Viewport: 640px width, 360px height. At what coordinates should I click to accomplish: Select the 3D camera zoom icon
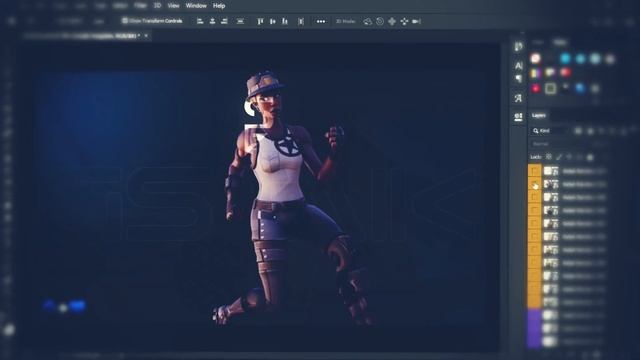416,21
